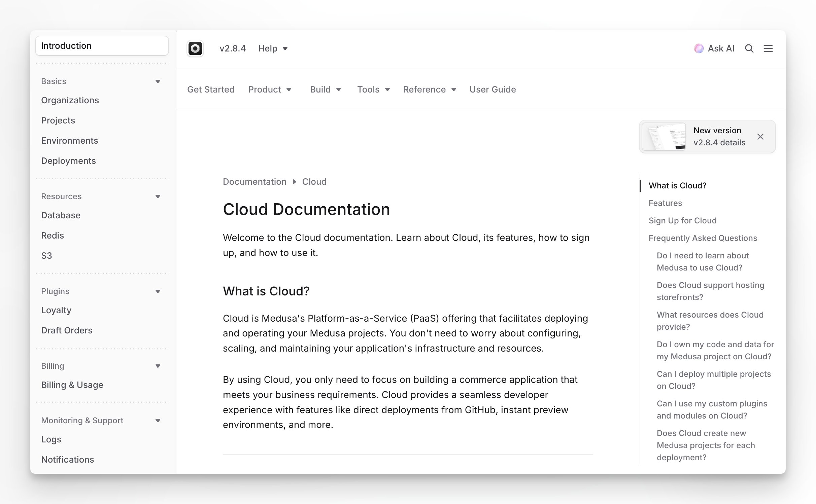The width and height of the screenshot is (816, 504).
Task: Jump to 'What is Cloud?' in contents
Action: (677, 186)
